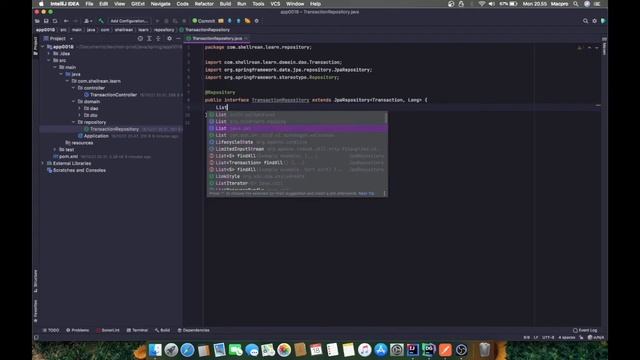The height and width of the screenshot is (360, 640).
Task: Open the Event Log
Action: pos(585,330)
